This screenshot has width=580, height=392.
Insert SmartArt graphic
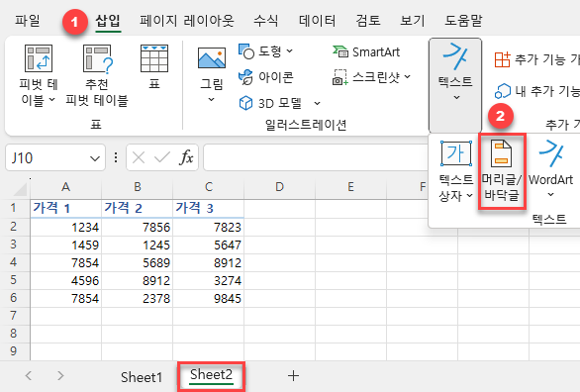pos(366,51)
